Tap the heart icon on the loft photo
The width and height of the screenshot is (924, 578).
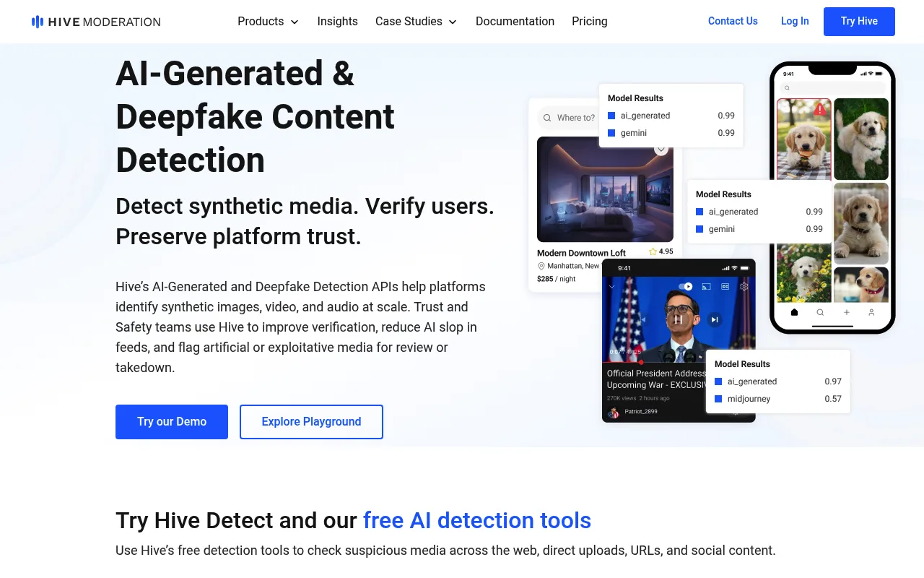point(661,150)
